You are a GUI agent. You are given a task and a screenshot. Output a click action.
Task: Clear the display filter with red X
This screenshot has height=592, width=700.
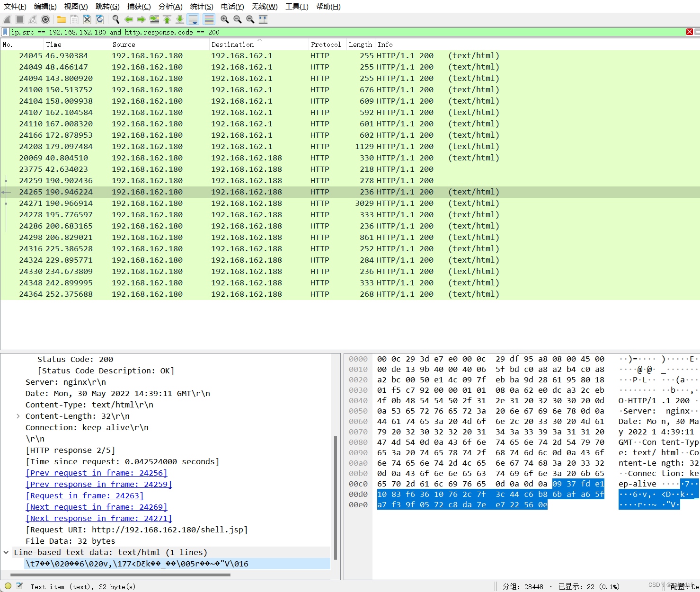point(690,32)
